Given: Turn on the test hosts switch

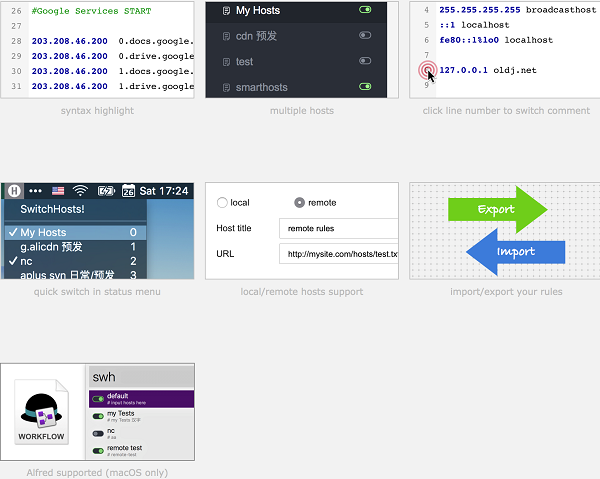Looking at the screenshot, I should click(365, 61).
